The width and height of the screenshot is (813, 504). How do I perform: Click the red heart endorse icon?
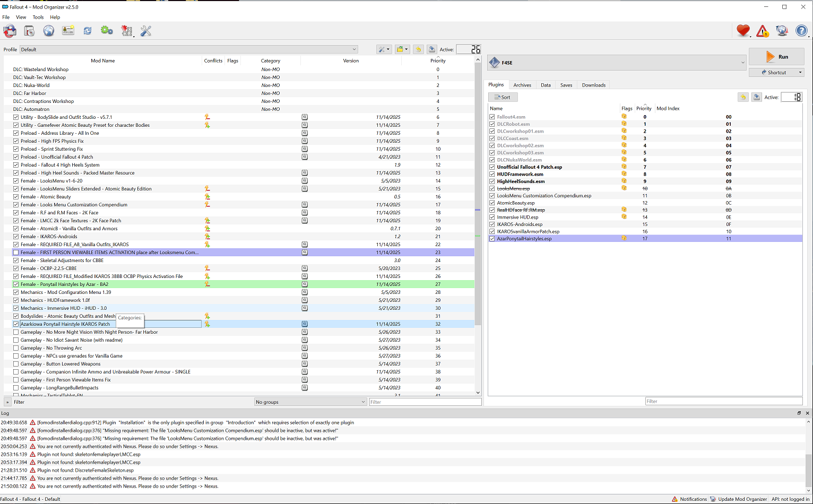point(743,31)
